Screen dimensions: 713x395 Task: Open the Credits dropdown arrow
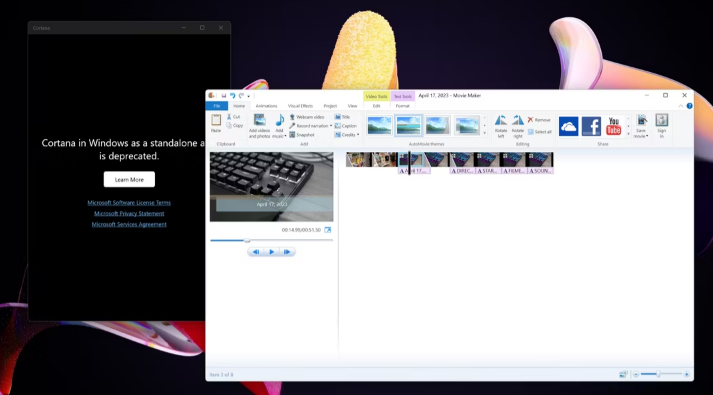[358, 135]
